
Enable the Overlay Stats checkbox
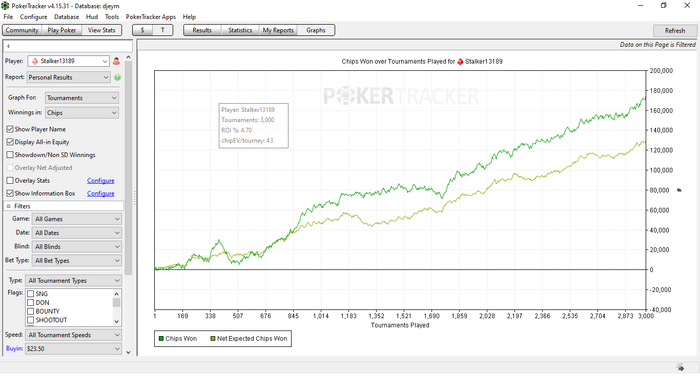tap(10, 181)
